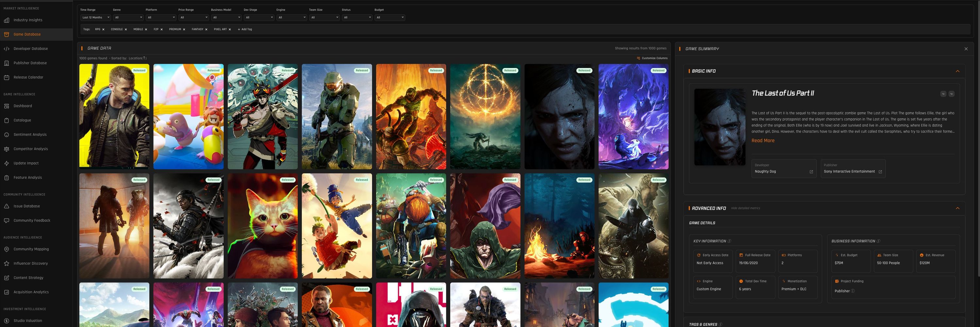The width and height of the screenshot is (980, 327).
Task: Open the Business Model dropdown
Action: pyautogui.click(x=226, y=18)
